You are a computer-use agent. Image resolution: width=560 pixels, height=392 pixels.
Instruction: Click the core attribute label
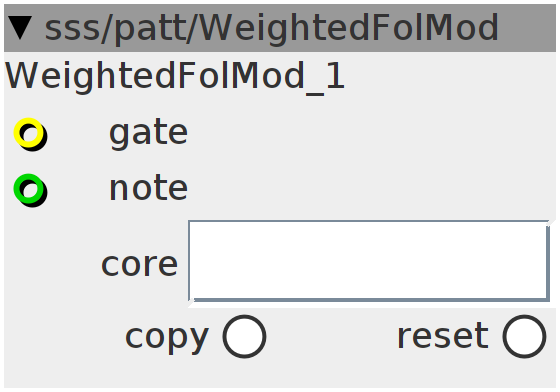139,265
